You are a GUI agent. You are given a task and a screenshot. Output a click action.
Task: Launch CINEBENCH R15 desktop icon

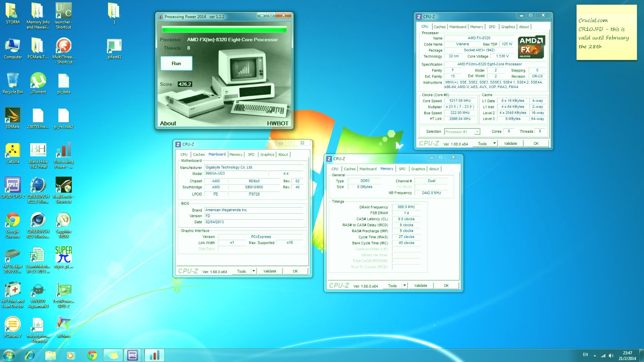pos(38,225)
